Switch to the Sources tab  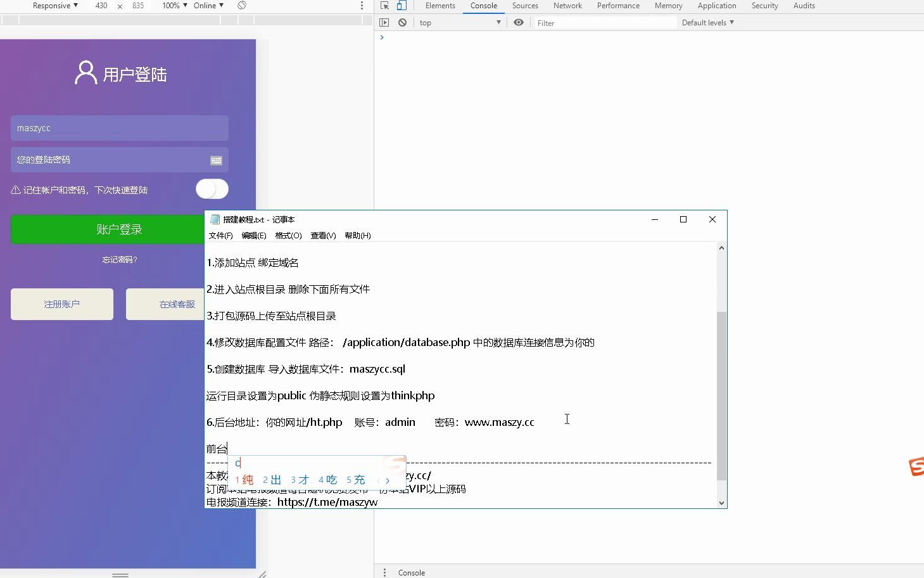coord(525,6)
